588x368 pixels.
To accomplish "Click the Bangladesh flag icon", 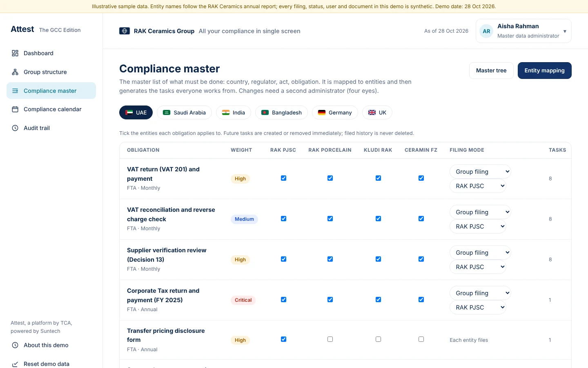I will [x=265, y=112].
